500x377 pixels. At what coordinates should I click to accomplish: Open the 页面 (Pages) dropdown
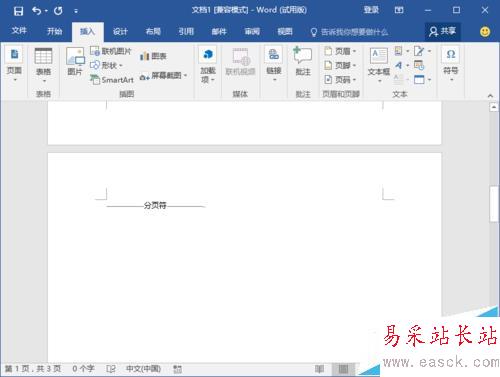(x=14, y=65)
